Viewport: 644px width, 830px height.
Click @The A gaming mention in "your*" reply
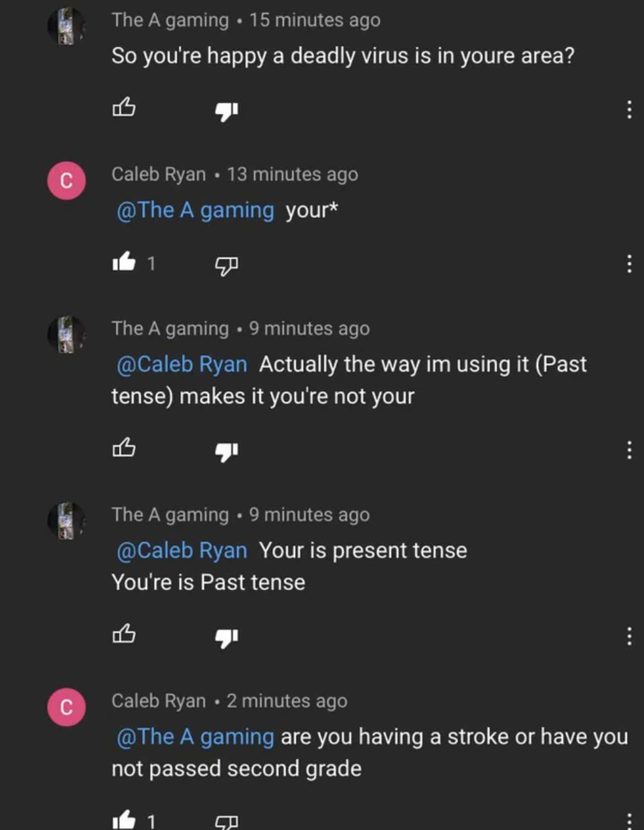point(195,210)
